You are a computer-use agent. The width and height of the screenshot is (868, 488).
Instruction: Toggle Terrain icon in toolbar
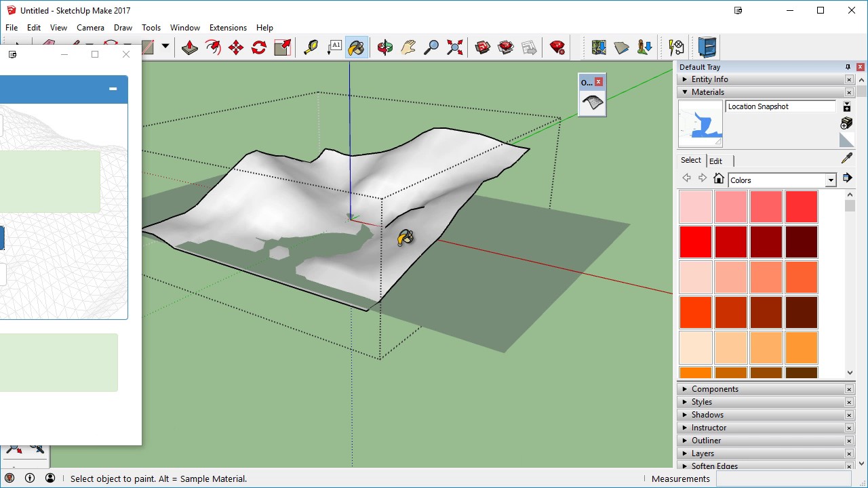pos(622,47)
